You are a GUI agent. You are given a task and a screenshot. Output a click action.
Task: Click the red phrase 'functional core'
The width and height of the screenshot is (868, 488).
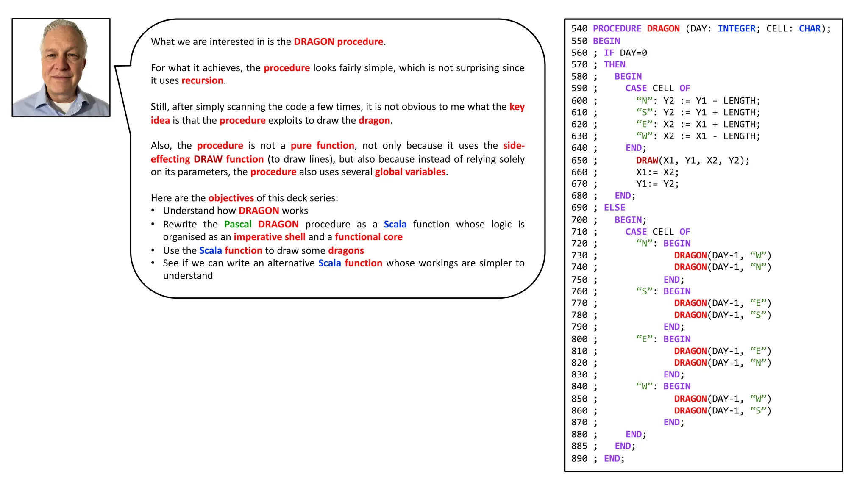(x=369, y=237)
